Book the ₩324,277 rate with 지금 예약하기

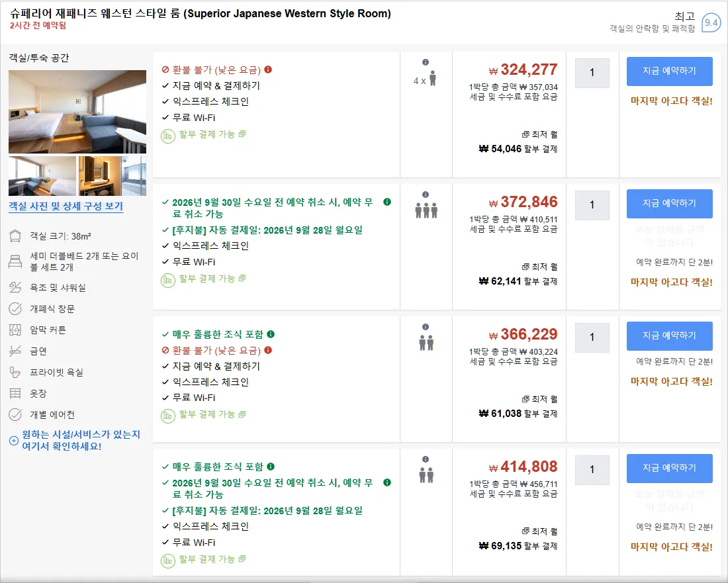point(670,71)
